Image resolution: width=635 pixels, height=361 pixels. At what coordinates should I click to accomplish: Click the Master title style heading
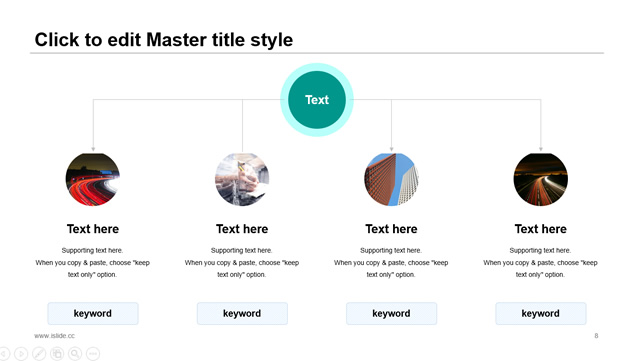point(164,40)
